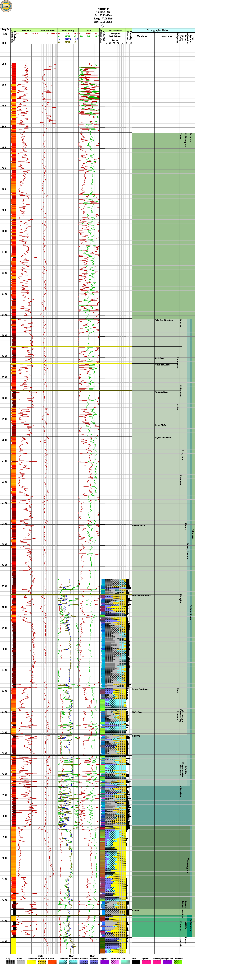Click the Sonic track header
Image resolution: width=247 pixels, height=980 pixels.
coord(89,30)
